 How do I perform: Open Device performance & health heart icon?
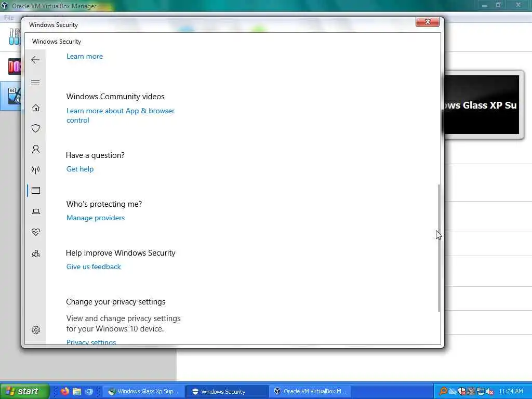click(36, 232)
